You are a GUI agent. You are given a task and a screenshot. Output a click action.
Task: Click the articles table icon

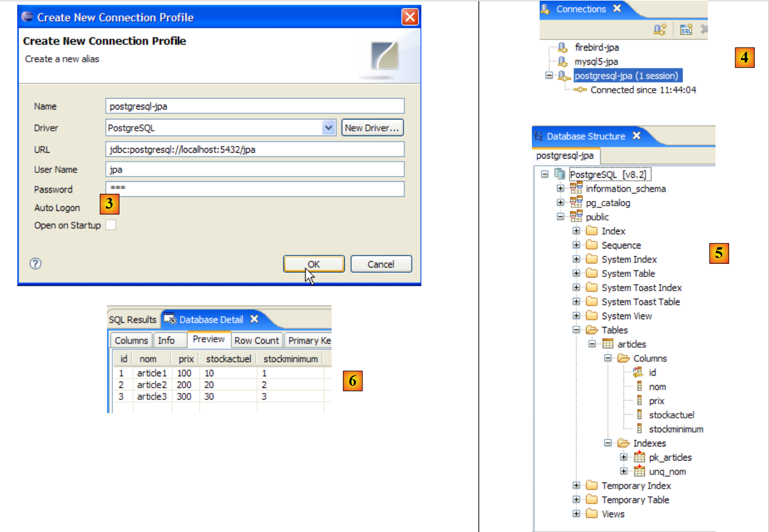pos(607,344)
